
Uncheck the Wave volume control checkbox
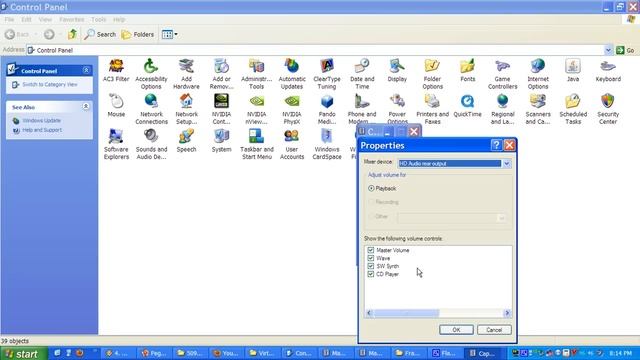[x=371, y=258]
